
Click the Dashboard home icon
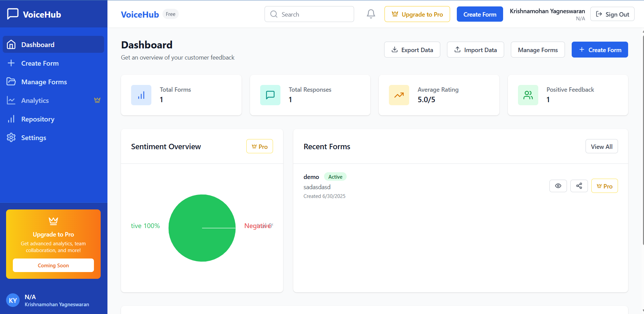click(x=11, y=44)
